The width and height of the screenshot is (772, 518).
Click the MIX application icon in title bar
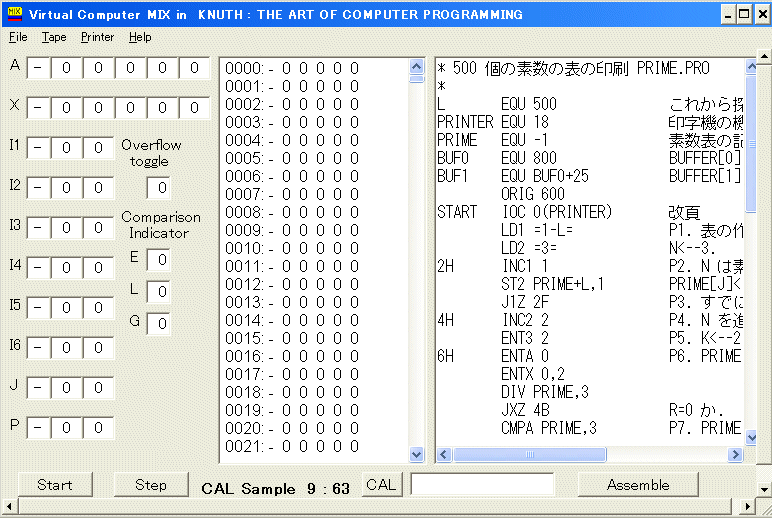pos(15,14)
